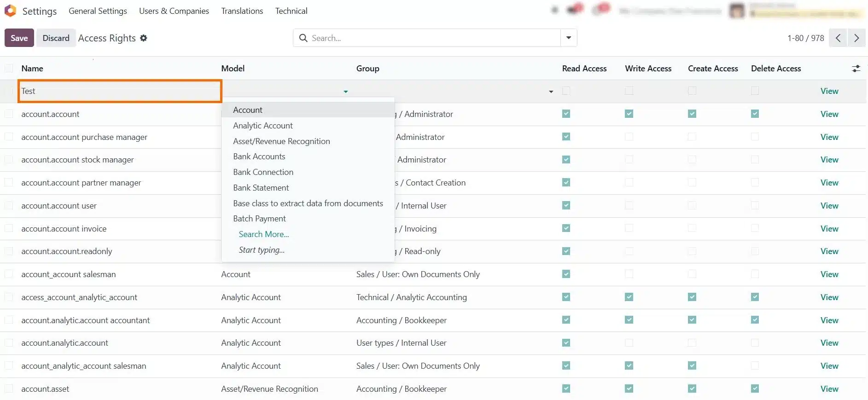Expand the Group dropdown in the Test row
868x400 pixels.
551,92
